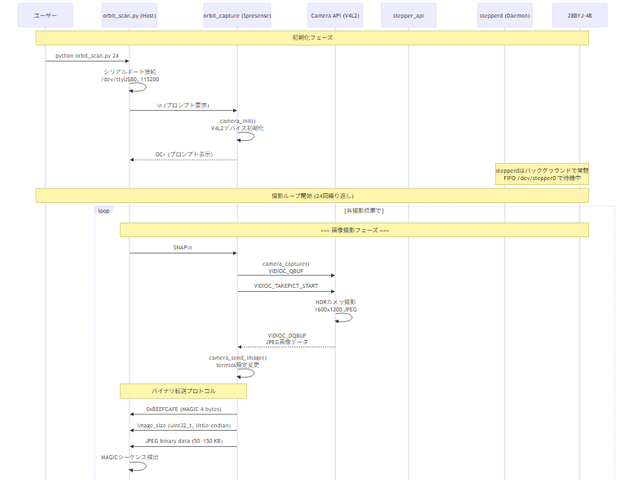
Task: Click the '0xBEEFCAFE (MAGIC 4 bytes)' message
Action: point(183,409)
